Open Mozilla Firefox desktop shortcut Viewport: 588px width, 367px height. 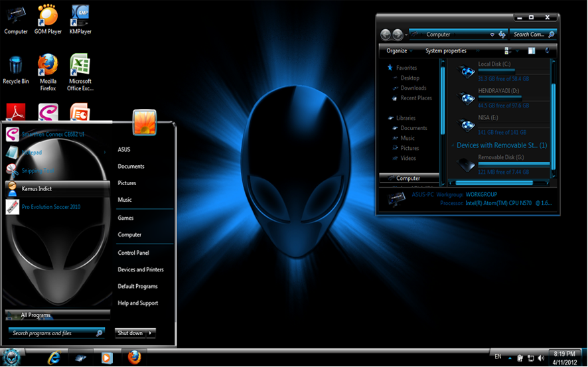48,72
